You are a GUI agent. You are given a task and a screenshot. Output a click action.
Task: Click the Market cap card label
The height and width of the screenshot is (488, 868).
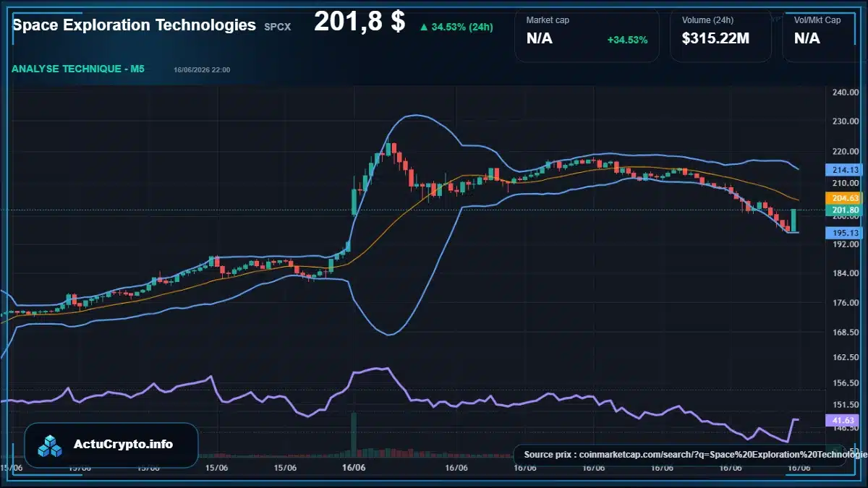coord(548,20)
